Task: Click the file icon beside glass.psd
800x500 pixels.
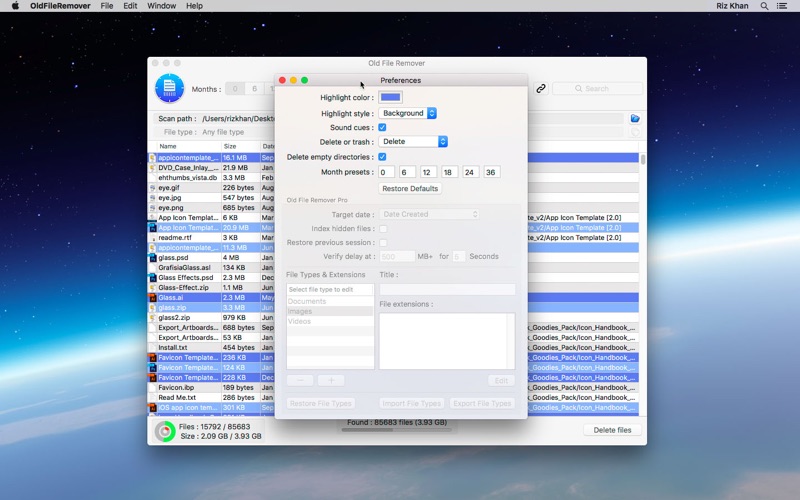Action: 152,258
